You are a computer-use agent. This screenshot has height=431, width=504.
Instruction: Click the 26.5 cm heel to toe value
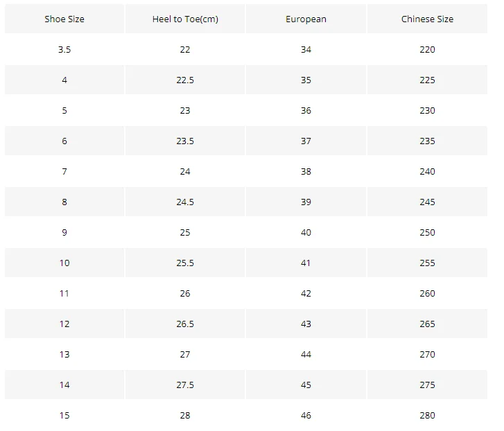pos(185,324)
